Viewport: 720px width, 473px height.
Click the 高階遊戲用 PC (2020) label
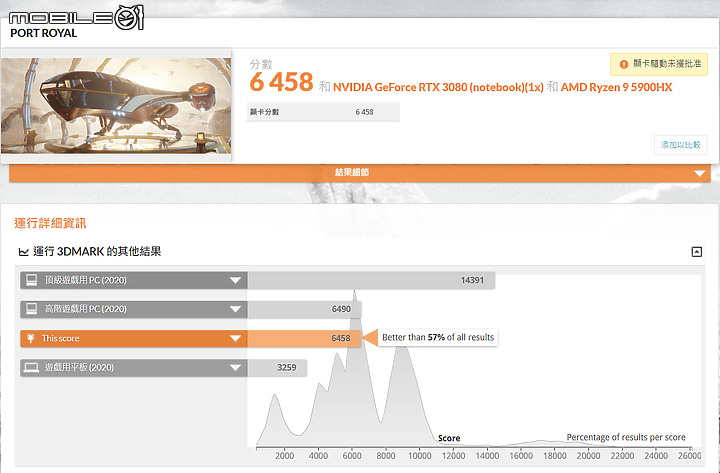click(85, 309)
